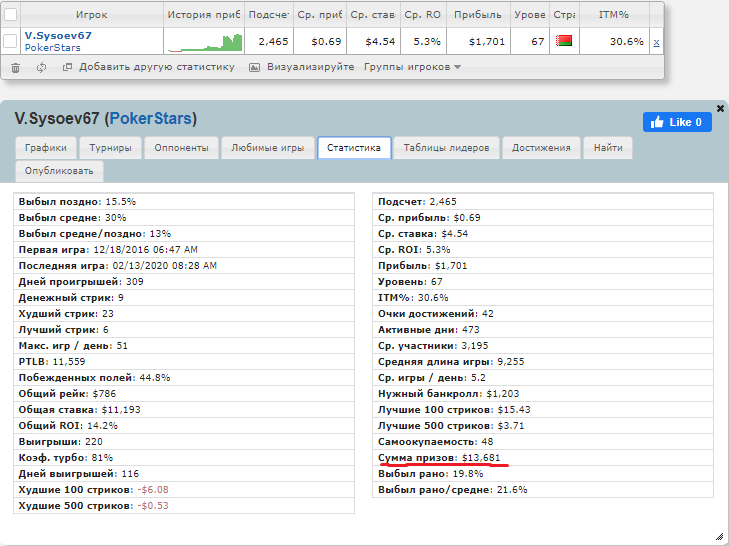Select Очки достижений: 42 row
Screen dimensions: 729x546
click(543, 314)
